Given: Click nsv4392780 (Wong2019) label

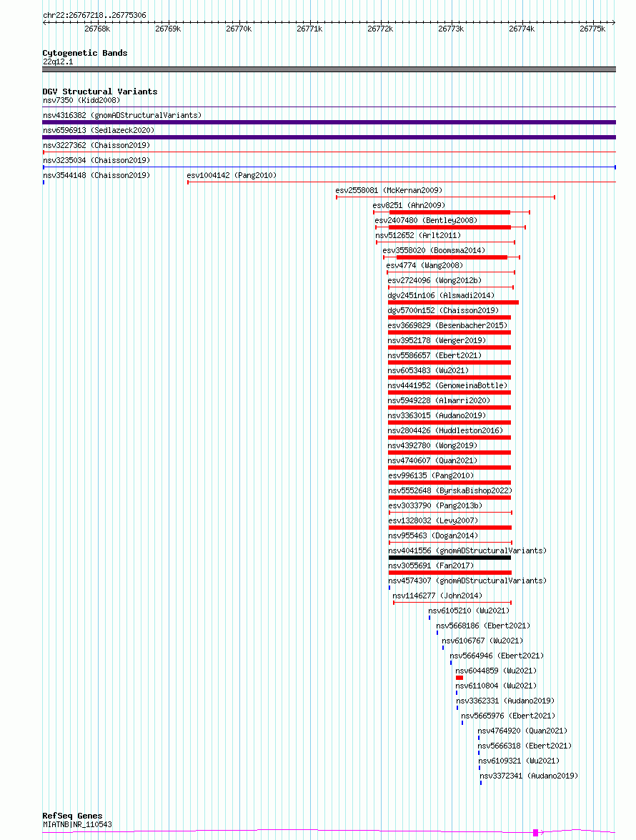Looking at the screenshot, I should point(432,445).
